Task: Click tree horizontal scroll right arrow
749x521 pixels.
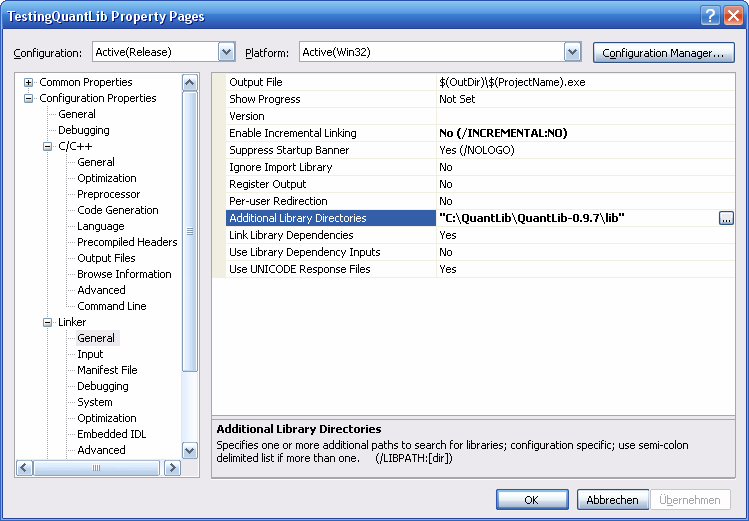Action: 172,468
